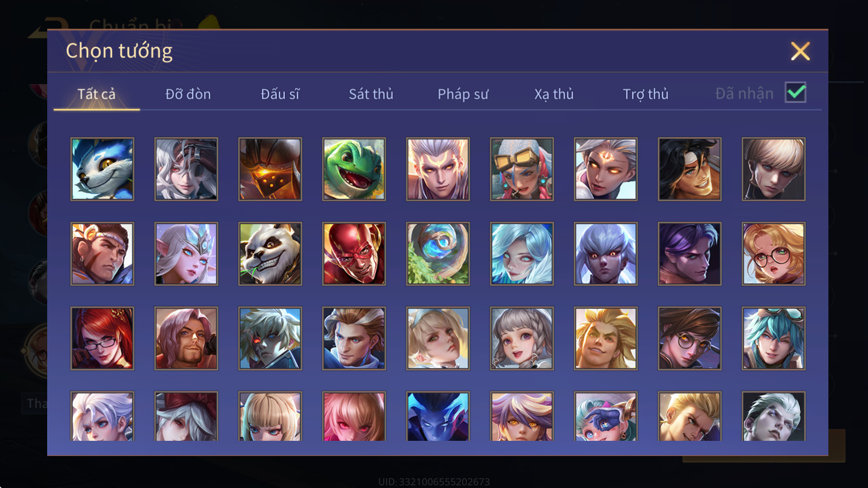The height and width of the screenshot is (488, 868).
Task: Choose the green chameleon hero portrait
Action: pyautogui.click(x=354, y=169)
